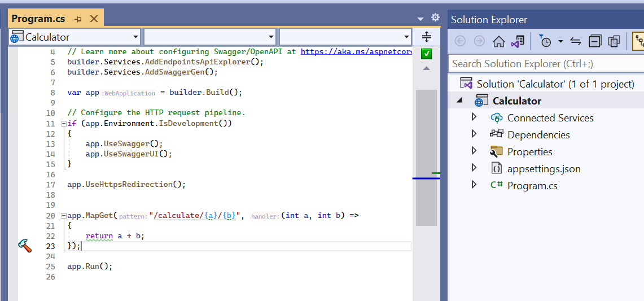Click the Home icon in Solution Explorer

pyautogui.click(x=498, y=41)
